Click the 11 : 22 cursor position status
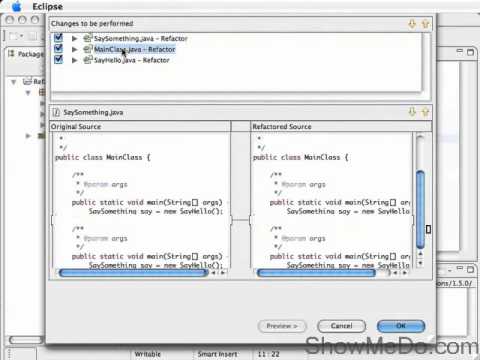480x360 pixels. coord(269,354)
